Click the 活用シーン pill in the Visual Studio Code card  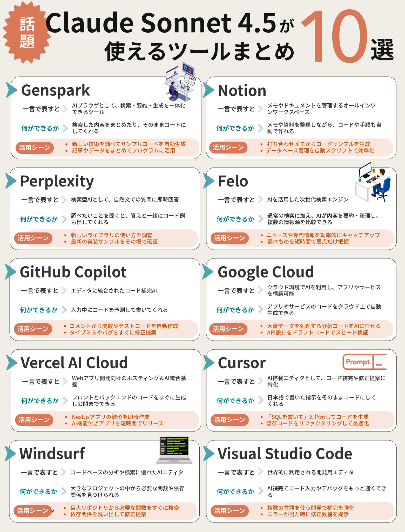click(230, 511)
